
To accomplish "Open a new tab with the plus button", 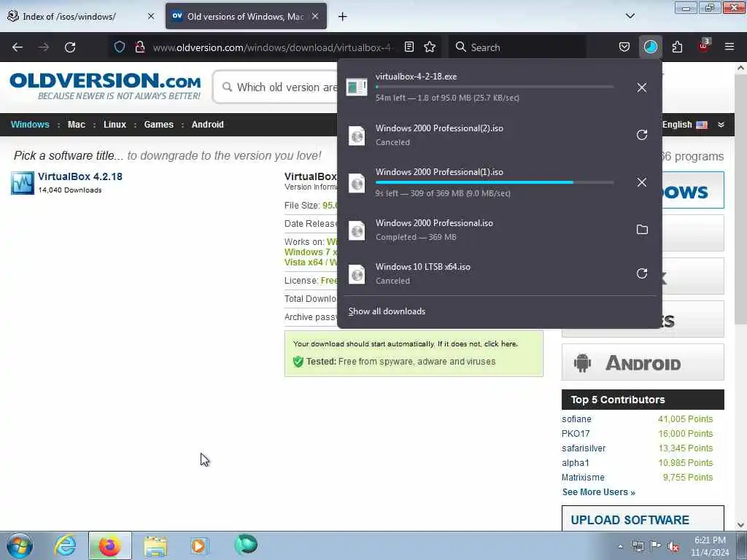I will [343, 17].
